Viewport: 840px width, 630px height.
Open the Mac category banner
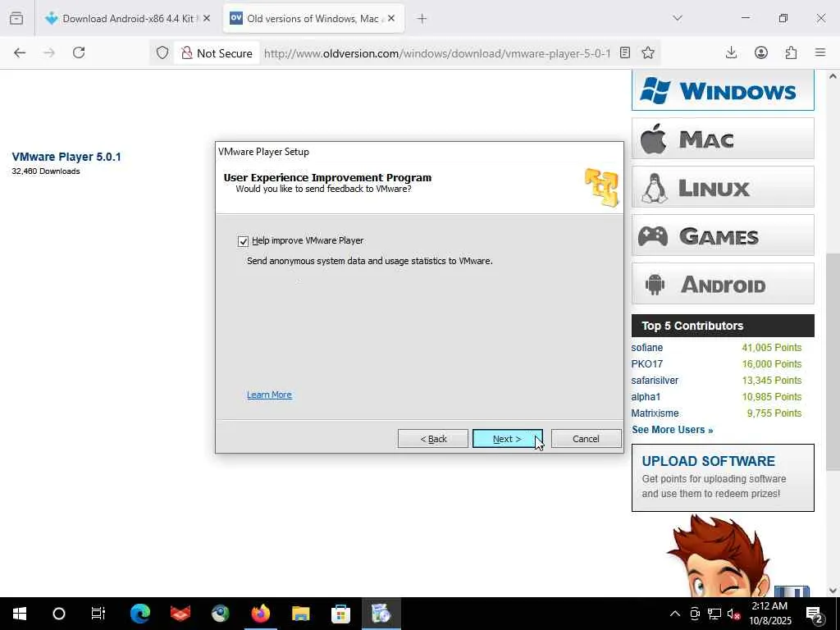pos(723,138)
